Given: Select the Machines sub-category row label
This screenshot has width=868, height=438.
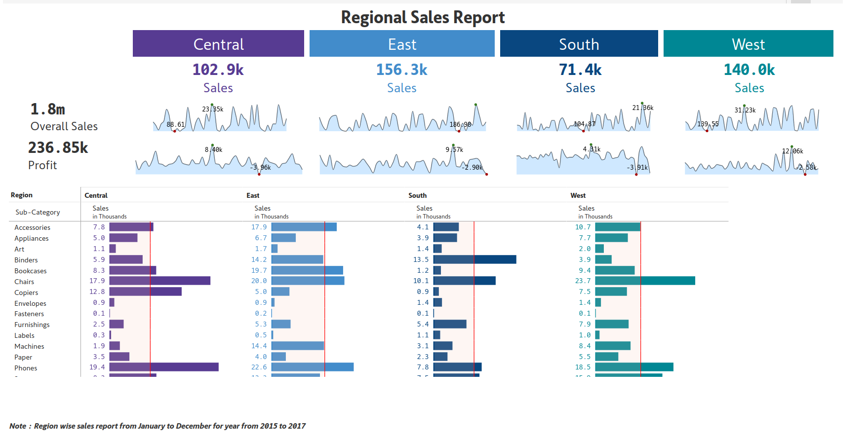Looking at the screenshot, I should coord(29,346).
